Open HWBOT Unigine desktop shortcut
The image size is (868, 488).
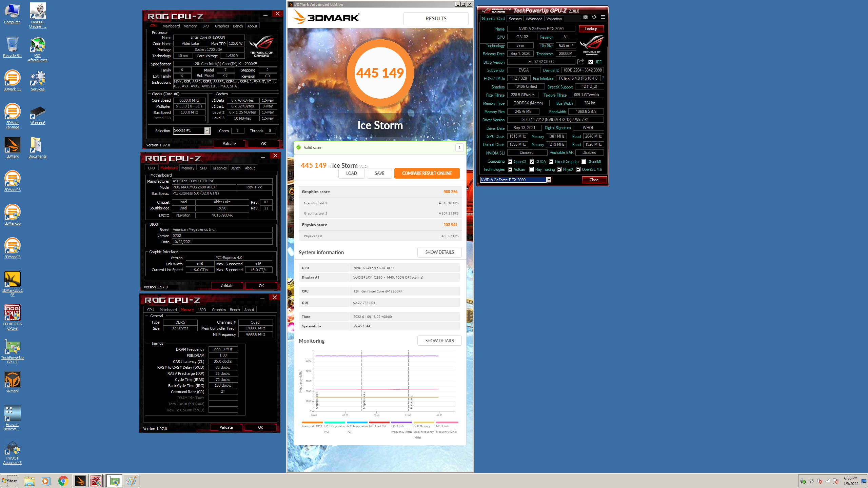38,16
